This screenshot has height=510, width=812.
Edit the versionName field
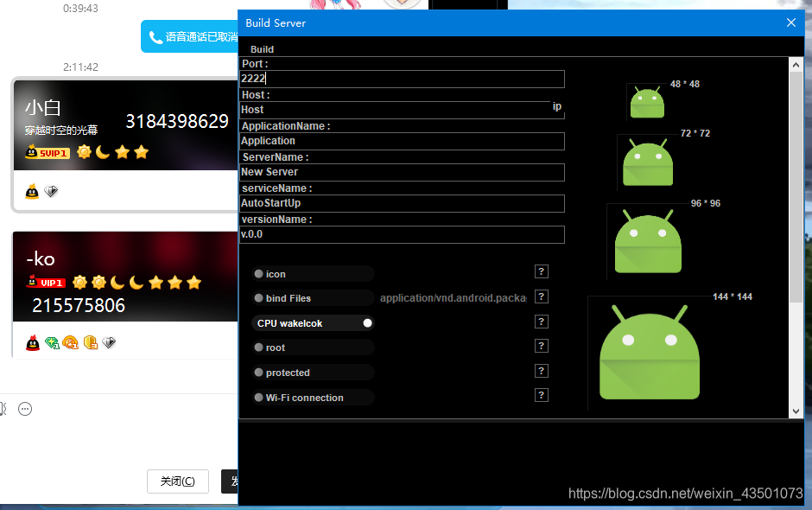tap(402, 234)
